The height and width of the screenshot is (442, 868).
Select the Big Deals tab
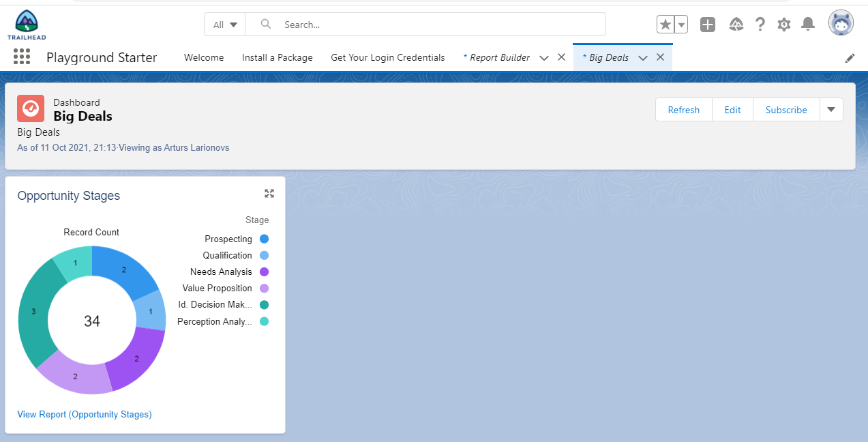[605, 57]
